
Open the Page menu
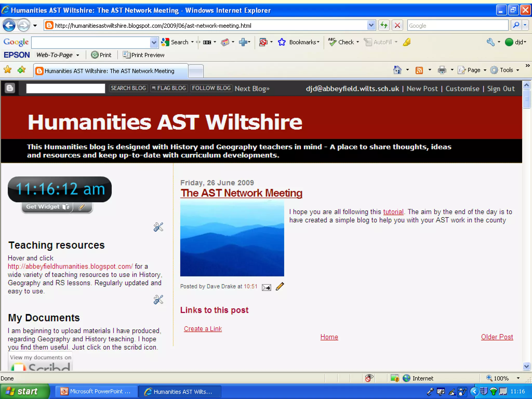(473, 70)
